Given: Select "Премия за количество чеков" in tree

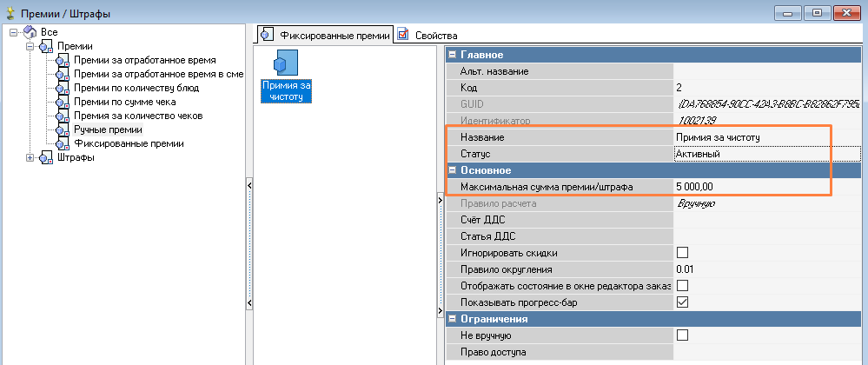Looking at the screenshot, I should click(138, 116).
